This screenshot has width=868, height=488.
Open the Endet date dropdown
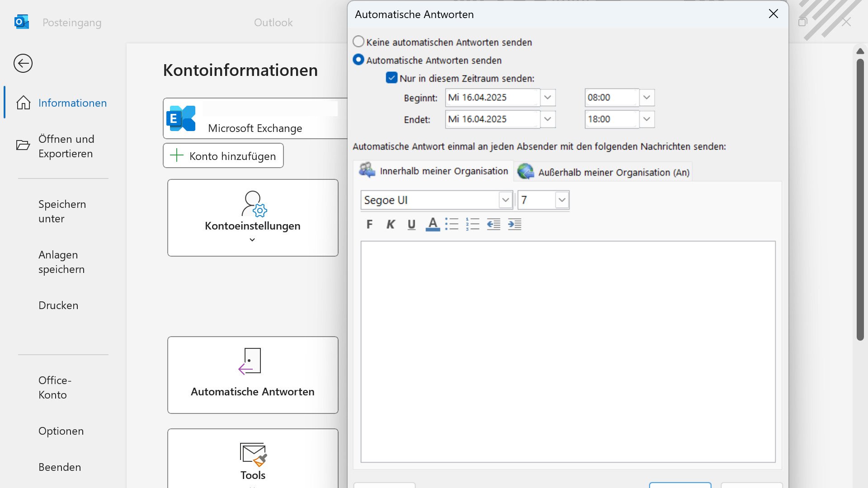point(547,119)
